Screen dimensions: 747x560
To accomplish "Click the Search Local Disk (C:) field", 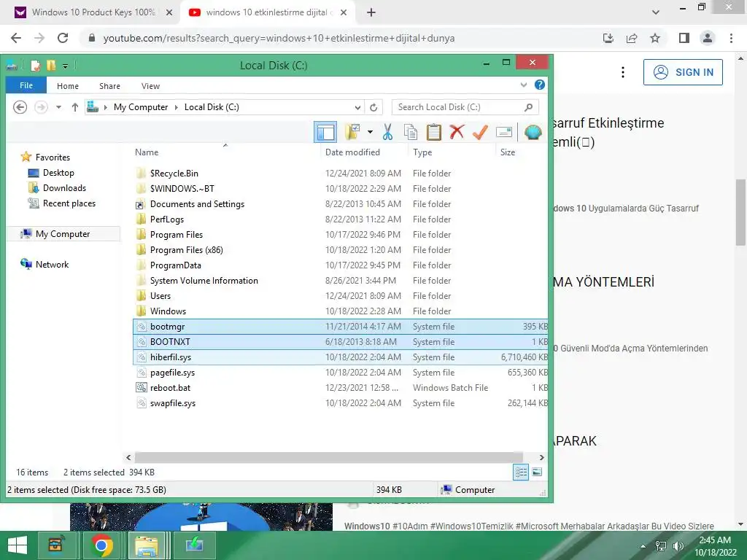I will click(x=465, y=107).
